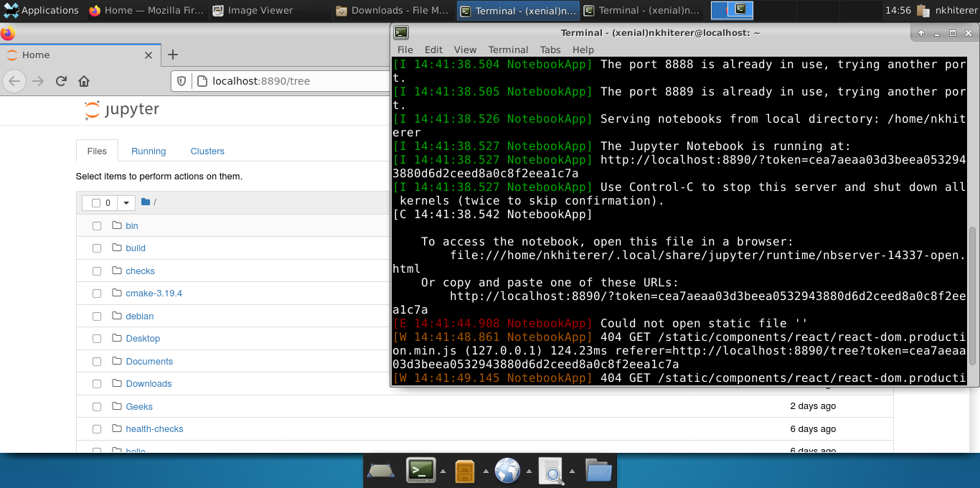Launch web browser globe icon in dock

[x=507, y=471]
